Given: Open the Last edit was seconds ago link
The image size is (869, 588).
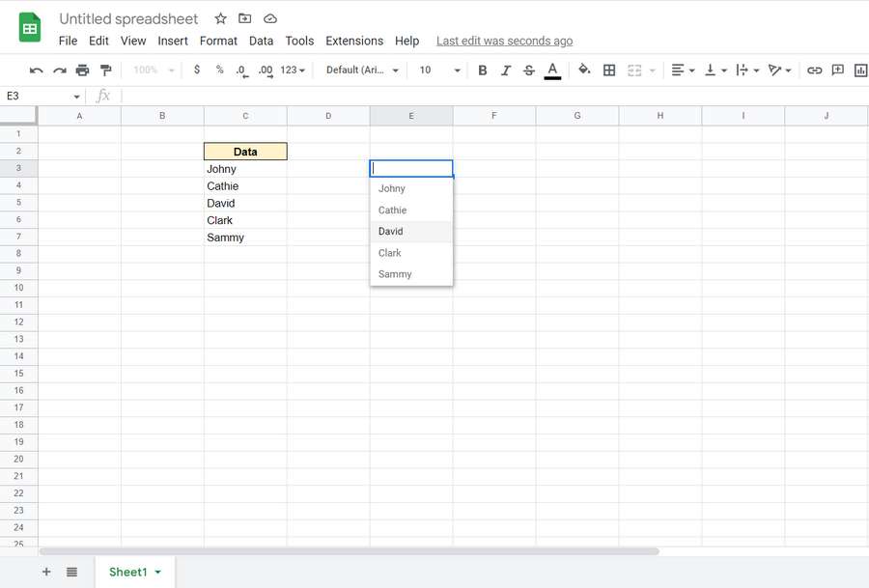Looking at the screenshot, I should coord(504,41).
